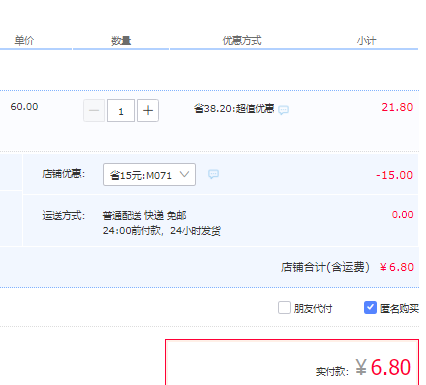The height and width of the screenshot is (385, 426).
Task: Enable the 朋友代付 checkbox
Action: 284,308
